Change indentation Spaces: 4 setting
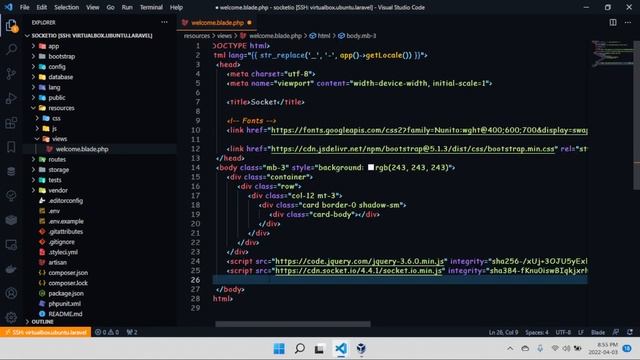Image resolution: width=640 pixels, height=360 pixels. [x=537, y=332]
